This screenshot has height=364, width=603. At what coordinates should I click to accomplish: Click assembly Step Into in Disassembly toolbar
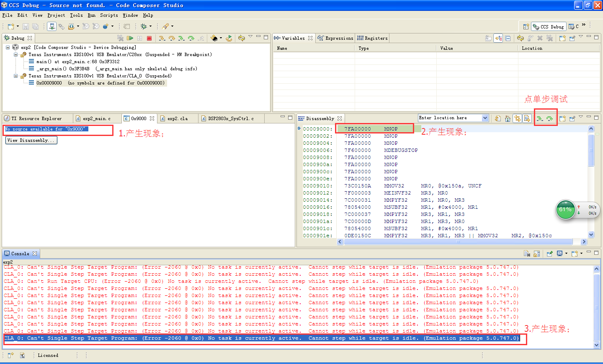click(540, 119)
